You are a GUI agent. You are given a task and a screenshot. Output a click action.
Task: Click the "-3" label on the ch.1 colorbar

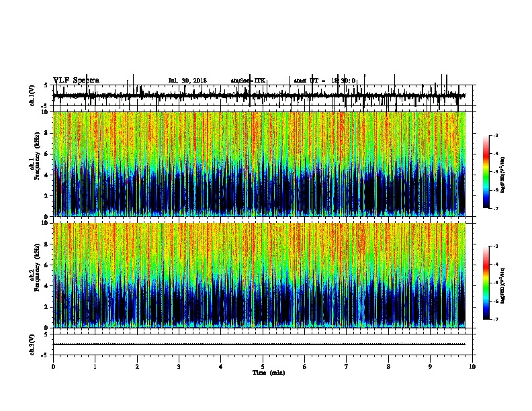(496, 136)
